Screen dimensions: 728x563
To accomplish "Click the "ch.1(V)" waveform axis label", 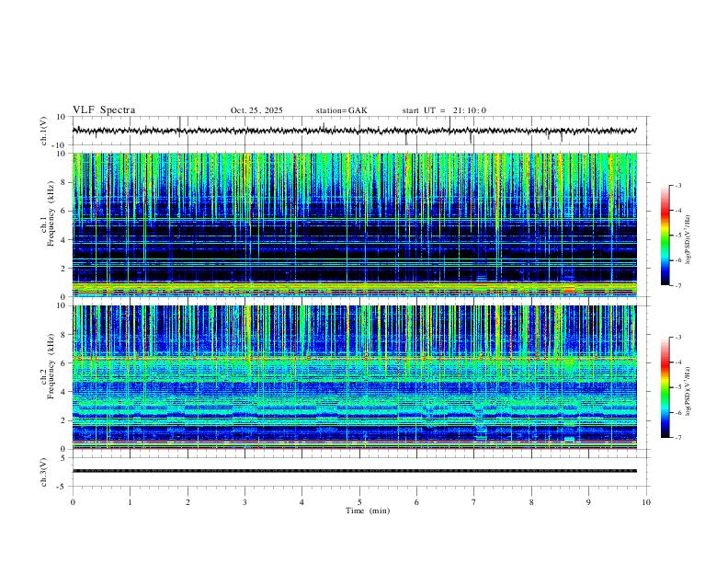I will (x=44, y=131).
